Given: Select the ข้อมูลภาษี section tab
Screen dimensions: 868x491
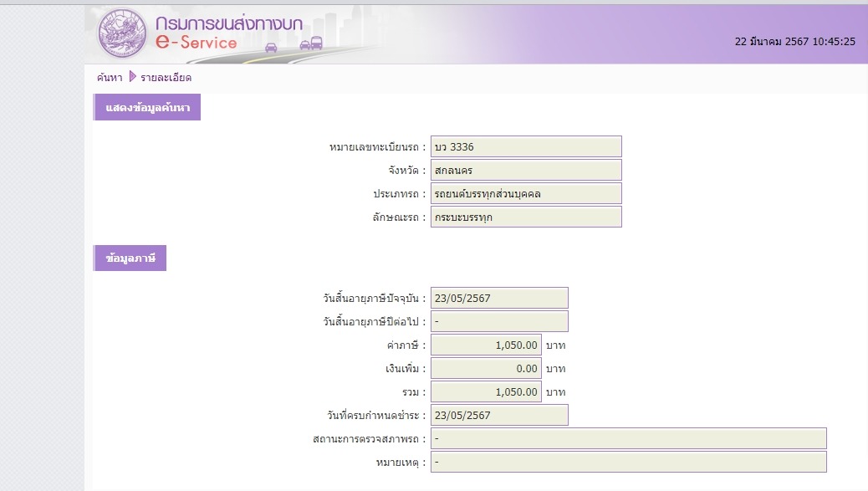Looking at the screenshot, I should click(130, 258).
